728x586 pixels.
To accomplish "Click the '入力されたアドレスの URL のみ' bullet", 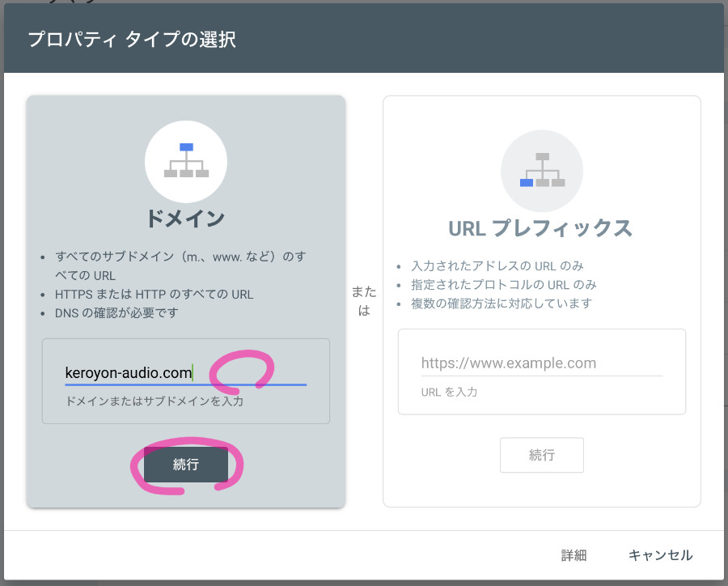I will [497, 266].
